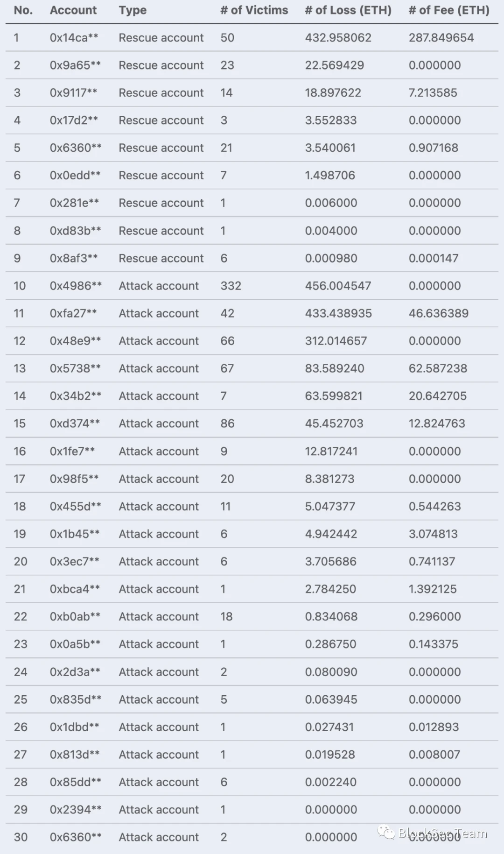
Task: Click account 0x6360** in row 5
Action: click(x=76, y=148)
